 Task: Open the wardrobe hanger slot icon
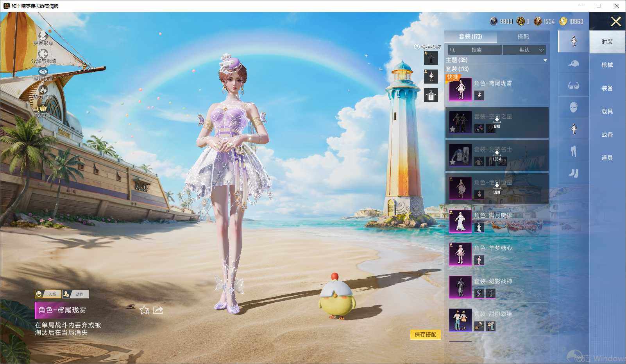coord(431,95)
